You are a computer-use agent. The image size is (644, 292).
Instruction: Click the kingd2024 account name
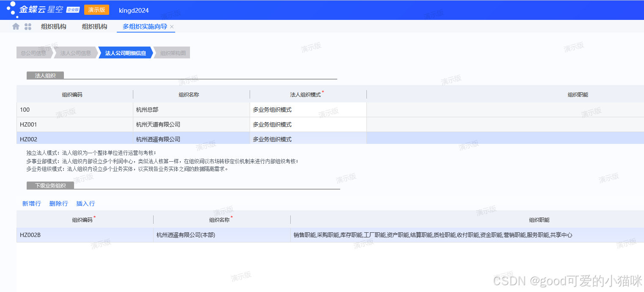tap(134, 10)
